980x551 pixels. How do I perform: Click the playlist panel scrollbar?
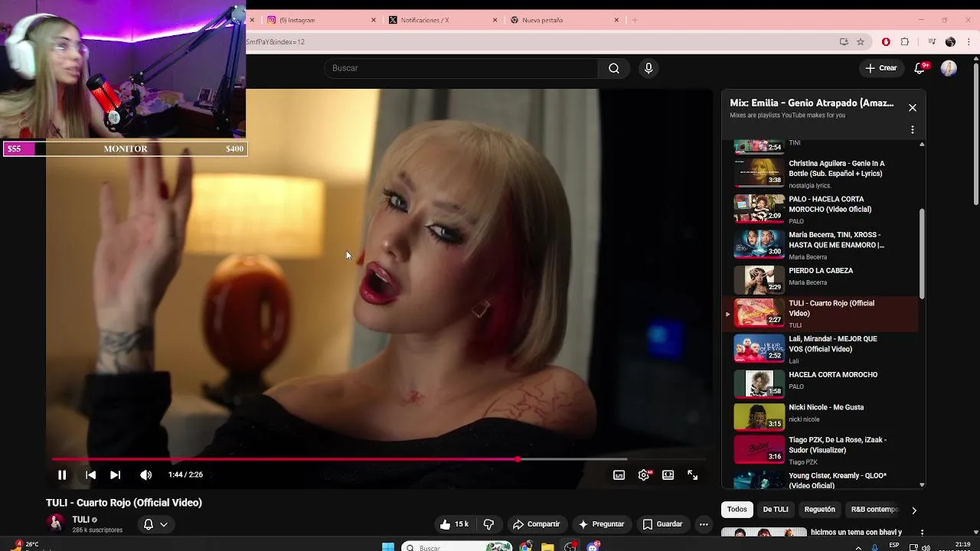[x=922, y=253]
